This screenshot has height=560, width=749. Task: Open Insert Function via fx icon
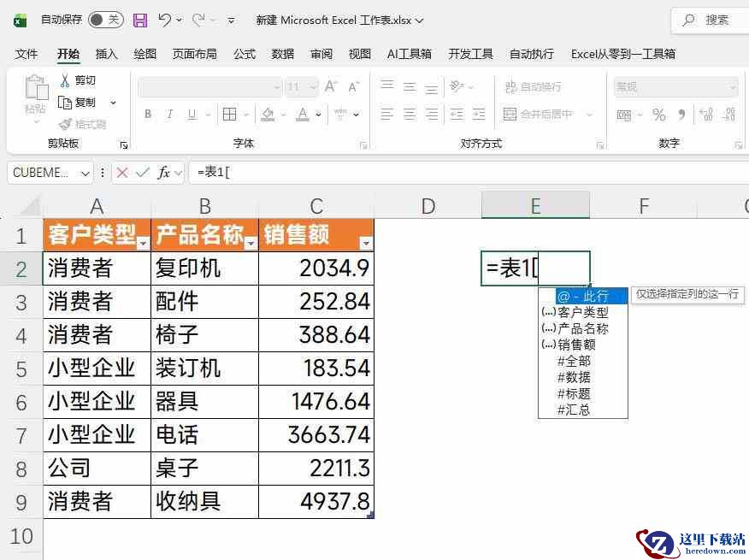tap(163, 173)
